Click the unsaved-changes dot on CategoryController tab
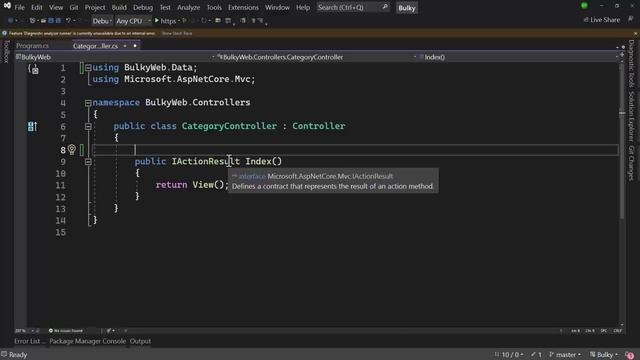The width and height of the screenshot is (640, 360). click(x=135, y=46)
